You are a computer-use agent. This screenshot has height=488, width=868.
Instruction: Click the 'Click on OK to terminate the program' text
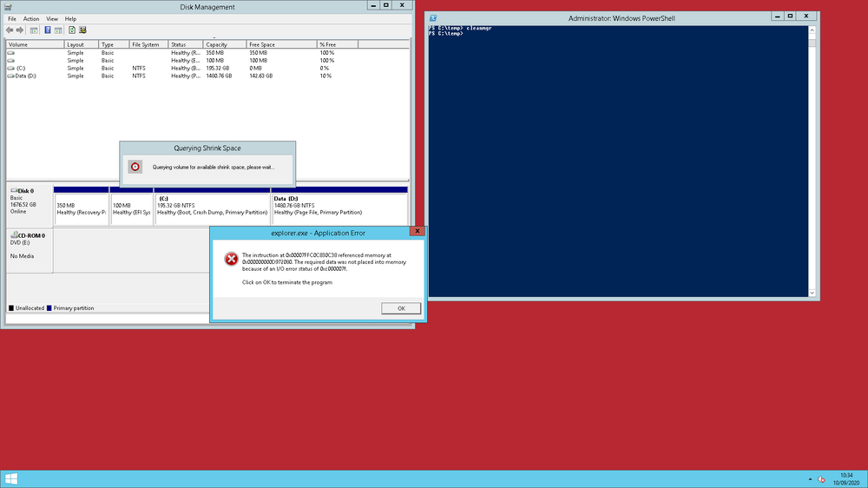tap(286, 282)
